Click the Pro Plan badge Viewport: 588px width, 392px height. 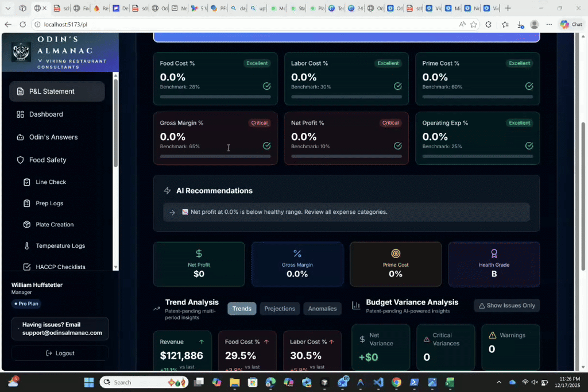[26, 303]
